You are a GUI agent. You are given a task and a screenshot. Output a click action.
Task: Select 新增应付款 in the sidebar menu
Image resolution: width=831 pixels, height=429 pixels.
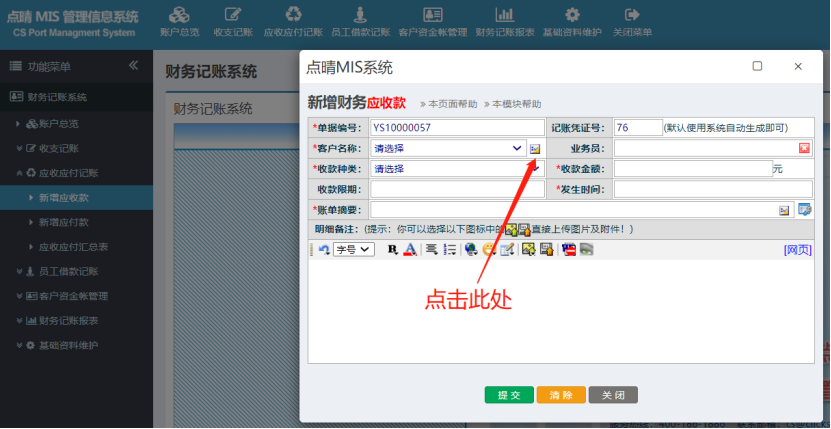(x=64, y=222)
